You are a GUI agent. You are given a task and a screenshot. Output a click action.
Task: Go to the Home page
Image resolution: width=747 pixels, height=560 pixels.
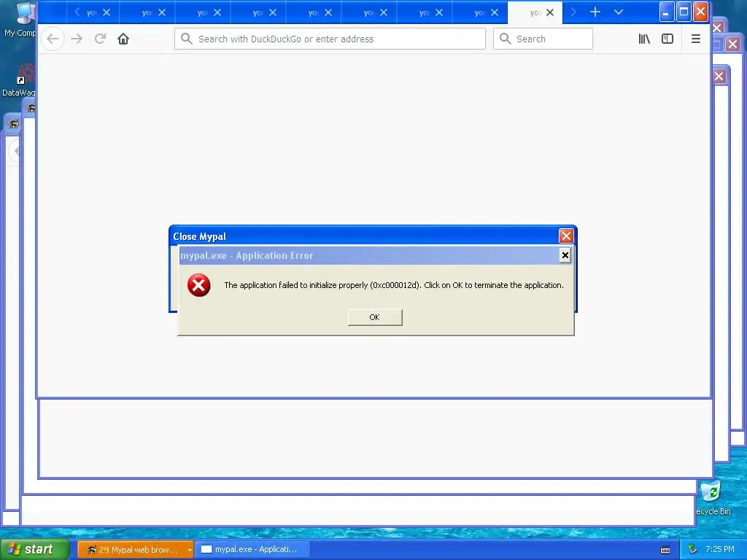(123, 39)
